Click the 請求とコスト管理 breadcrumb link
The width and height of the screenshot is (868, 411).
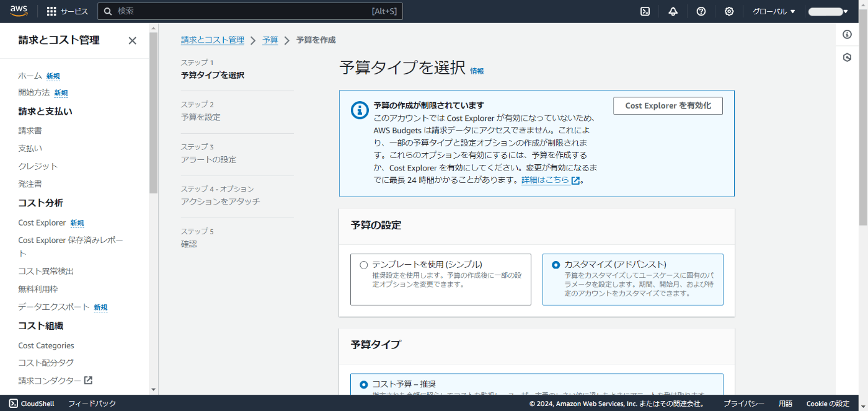tap(213, 40)
